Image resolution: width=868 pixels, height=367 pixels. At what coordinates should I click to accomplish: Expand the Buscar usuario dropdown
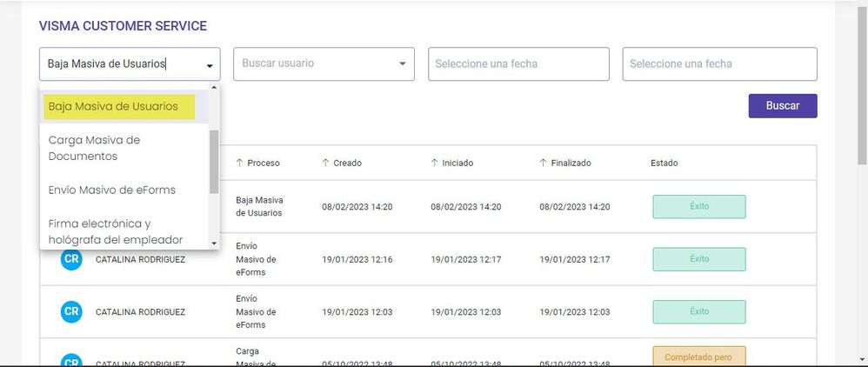pos(403,64)
